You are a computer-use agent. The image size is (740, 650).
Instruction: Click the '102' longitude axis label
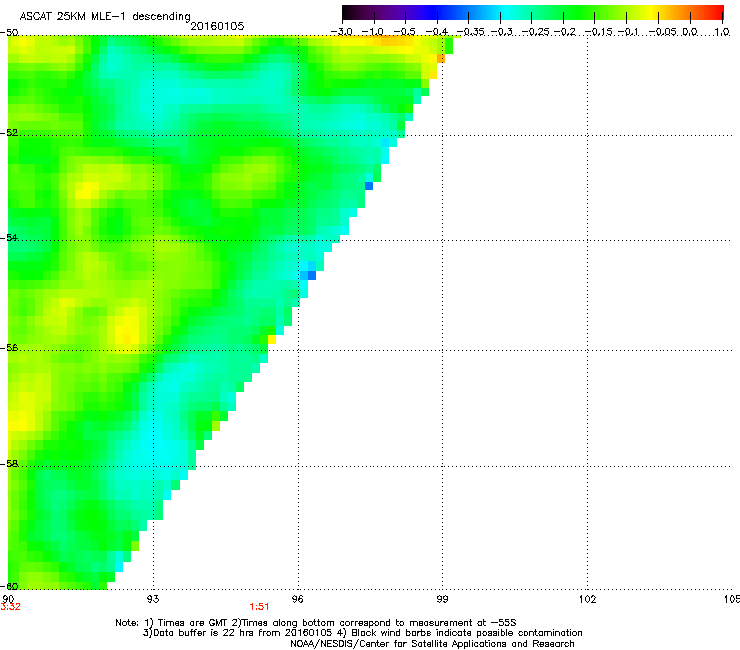click(587, 599)
